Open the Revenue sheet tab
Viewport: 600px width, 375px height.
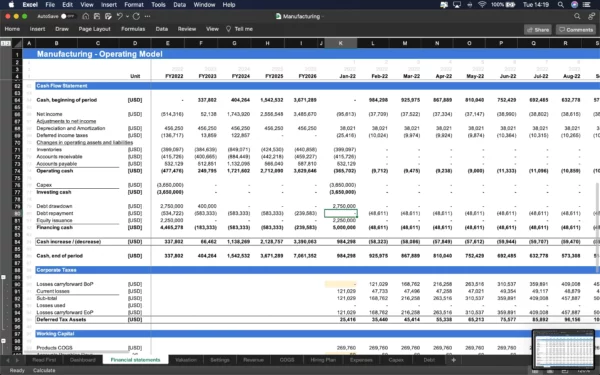(x=253, y=360)
